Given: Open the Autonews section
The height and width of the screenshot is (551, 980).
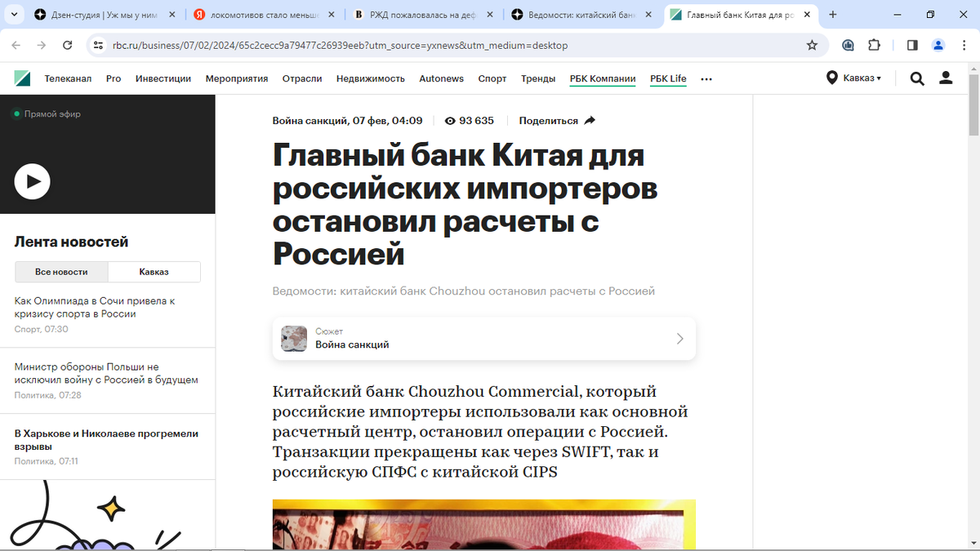Looking at the screenshot, I should tap(442, 78).
